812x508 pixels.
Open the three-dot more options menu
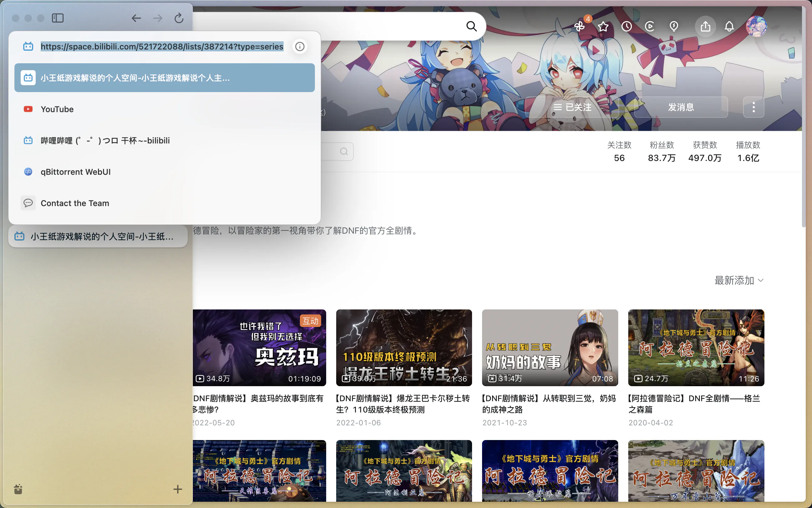753,107
